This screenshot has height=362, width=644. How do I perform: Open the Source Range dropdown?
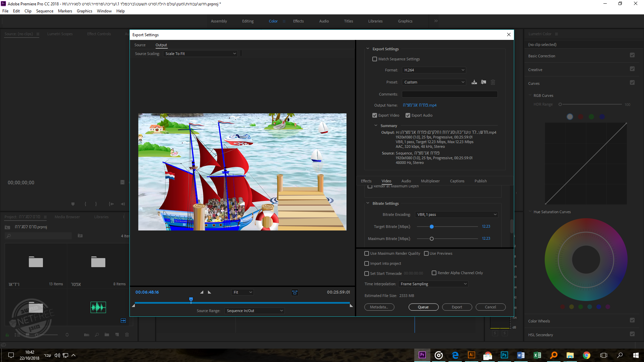(x=255, y=311)
